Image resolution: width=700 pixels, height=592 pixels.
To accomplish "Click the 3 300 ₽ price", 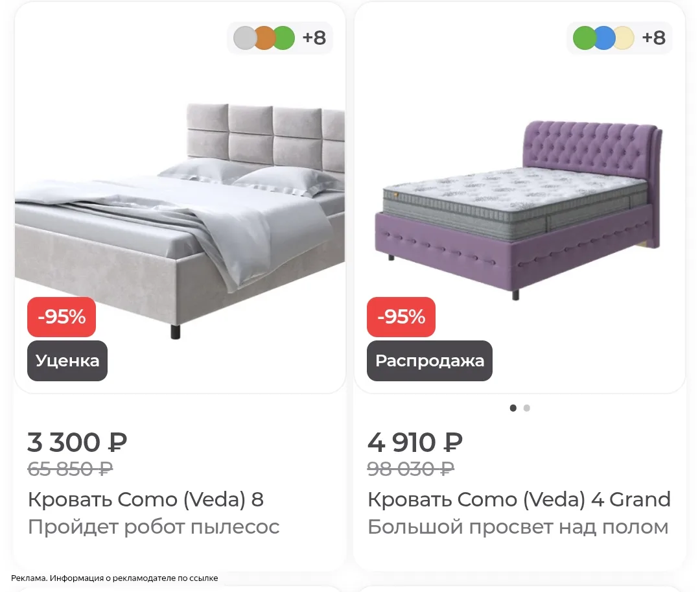I will tap(77, 442).
